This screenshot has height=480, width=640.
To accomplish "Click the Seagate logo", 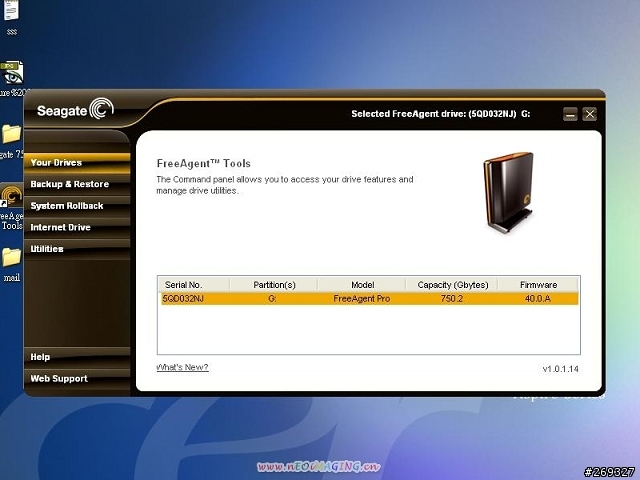I will pyautogui.click(x=76, y=109).
